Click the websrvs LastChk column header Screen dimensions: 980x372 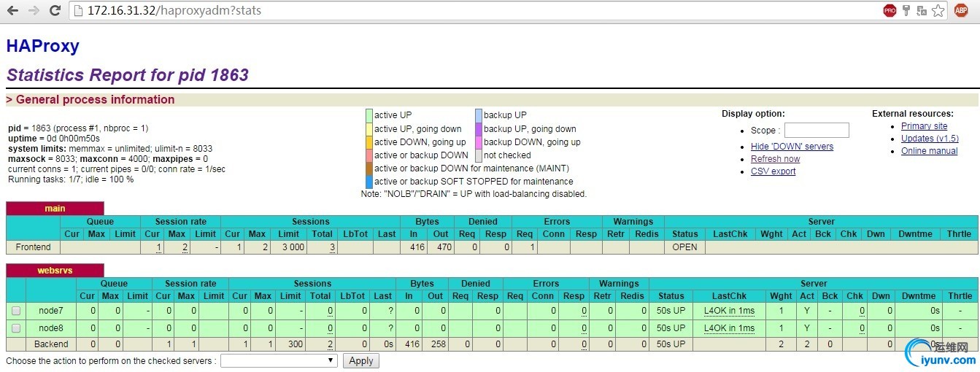[x=729, y=296]
